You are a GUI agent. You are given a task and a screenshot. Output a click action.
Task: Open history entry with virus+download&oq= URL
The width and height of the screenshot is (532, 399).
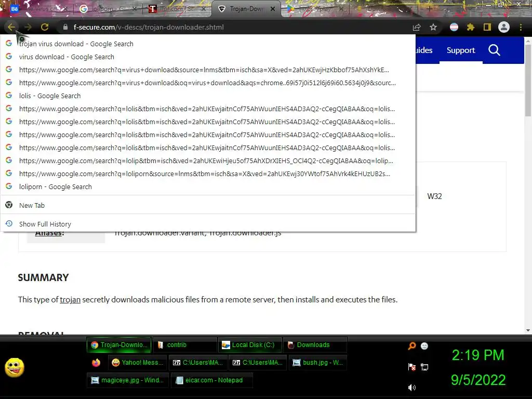coord(208,83)
